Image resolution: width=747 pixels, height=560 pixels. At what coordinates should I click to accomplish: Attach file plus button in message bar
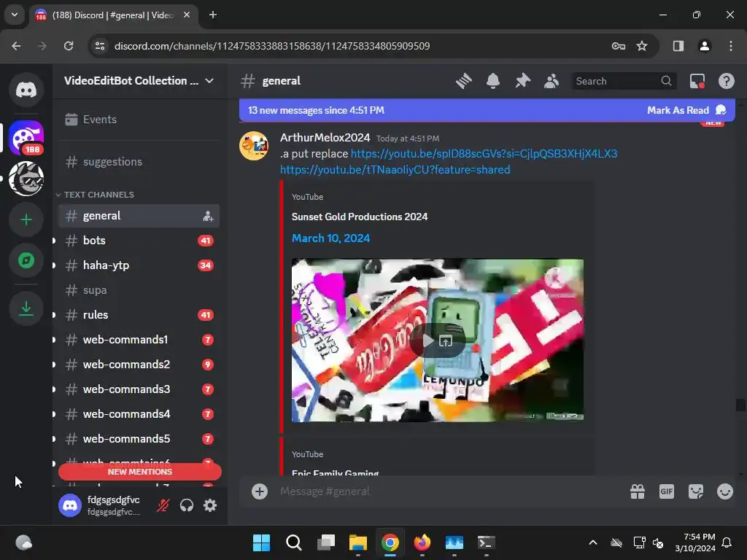pos(260,491)
